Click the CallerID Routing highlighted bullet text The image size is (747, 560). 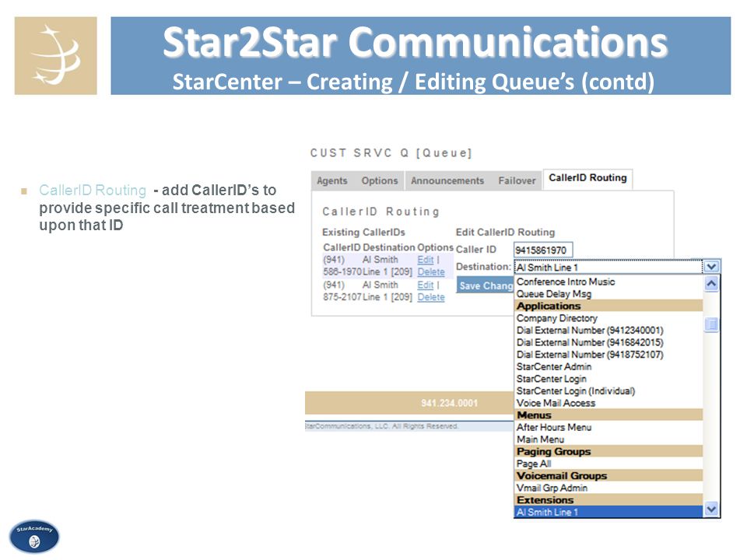[93, 190]
